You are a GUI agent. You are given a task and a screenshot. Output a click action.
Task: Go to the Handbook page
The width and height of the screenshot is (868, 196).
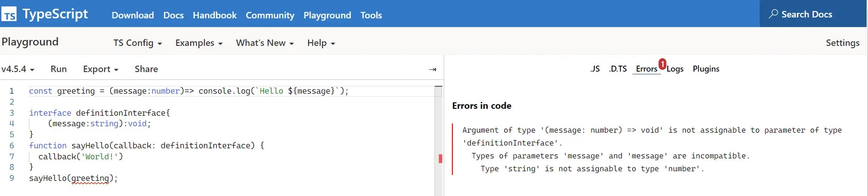pos(214,15)
